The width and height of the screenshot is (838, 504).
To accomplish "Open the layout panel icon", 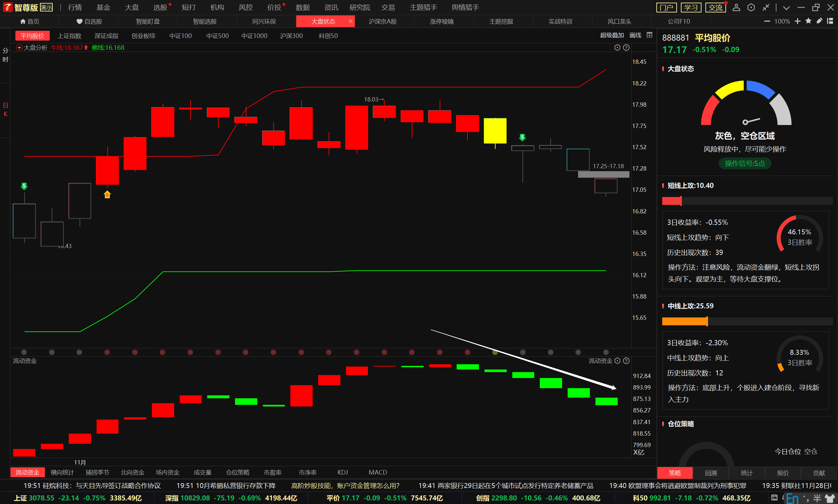I will tap(830, 21).
